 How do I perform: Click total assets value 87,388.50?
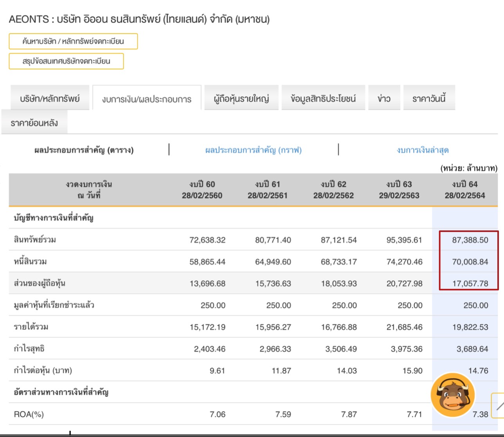[470, 240]
